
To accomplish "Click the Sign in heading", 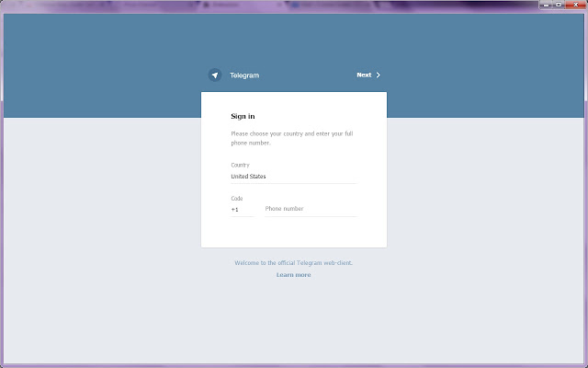I will [243, 117].
